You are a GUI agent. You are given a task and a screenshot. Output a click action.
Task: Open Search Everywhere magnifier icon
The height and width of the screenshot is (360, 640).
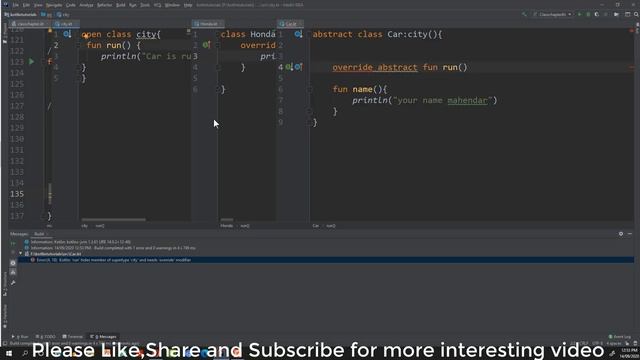636,14
